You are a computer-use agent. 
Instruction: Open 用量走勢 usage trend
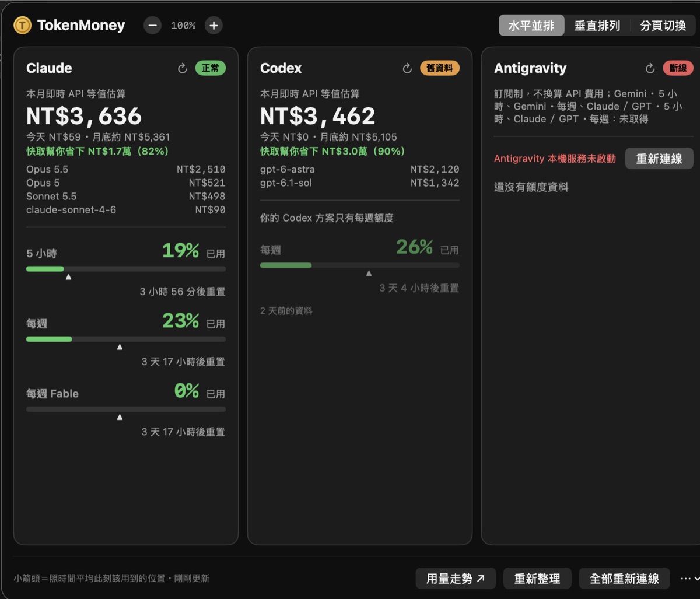(456, 579)
